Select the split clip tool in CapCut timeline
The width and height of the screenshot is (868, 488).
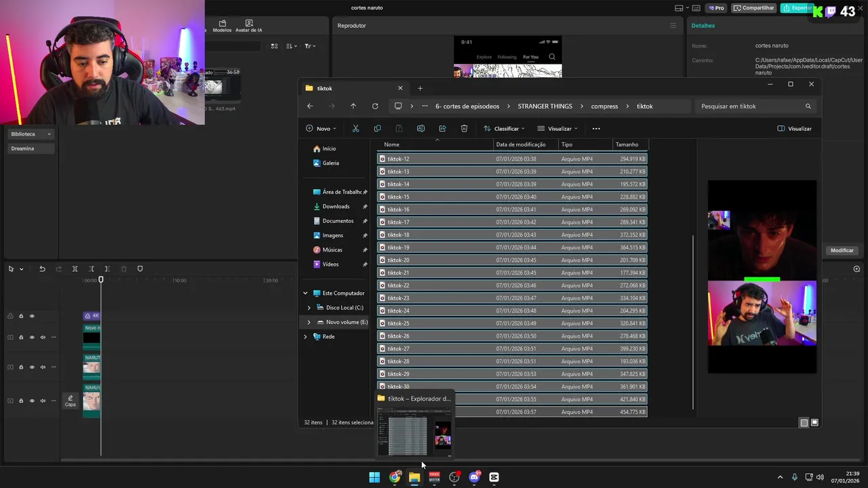point(75,269)
